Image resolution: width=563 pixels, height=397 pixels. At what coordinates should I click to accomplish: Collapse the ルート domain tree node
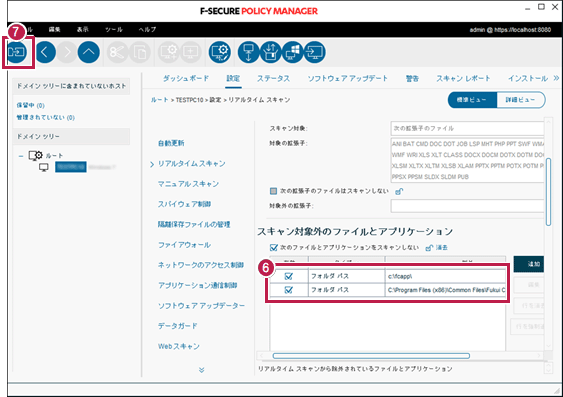[x=21, y=156]
